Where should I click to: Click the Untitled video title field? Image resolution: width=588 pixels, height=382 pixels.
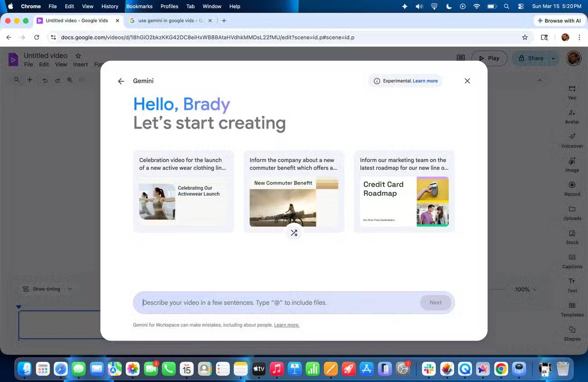pos(46,56)
